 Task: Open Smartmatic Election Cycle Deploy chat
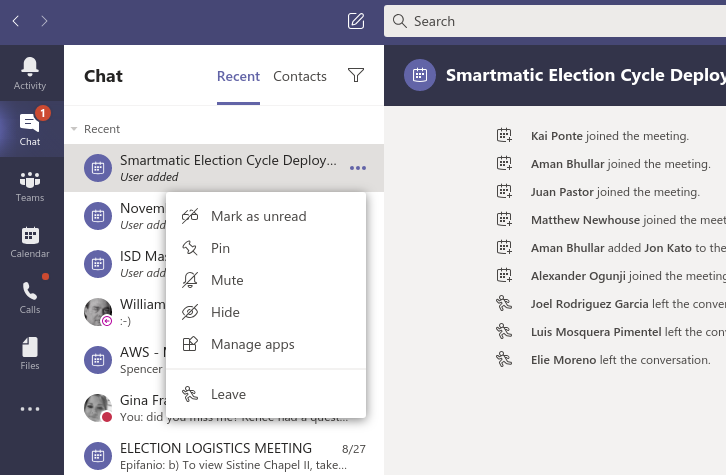(224, 168)
